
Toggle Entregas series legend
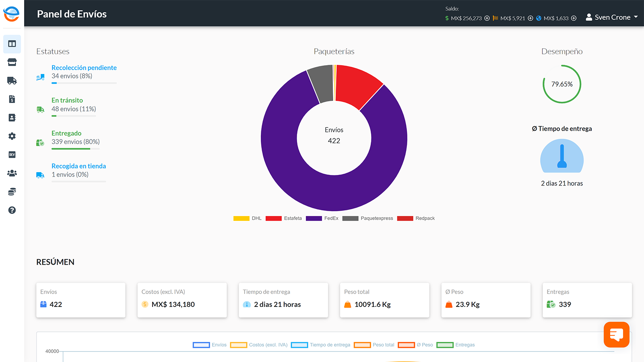click(456, 345)
